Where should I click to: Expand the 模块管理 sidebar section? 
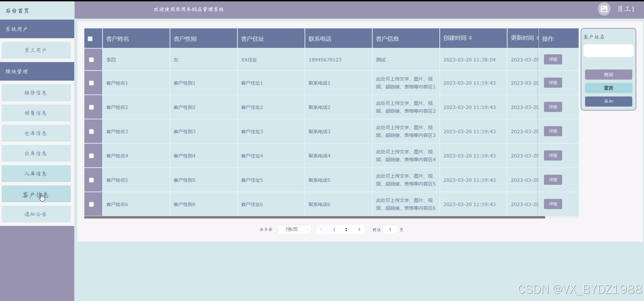click(37, 72)
